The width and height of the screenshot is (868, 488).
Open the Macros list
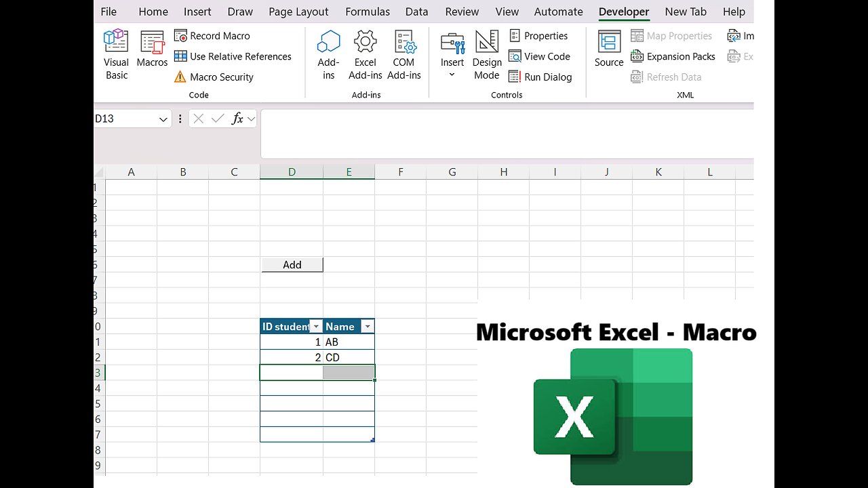(x=152, y=49)
